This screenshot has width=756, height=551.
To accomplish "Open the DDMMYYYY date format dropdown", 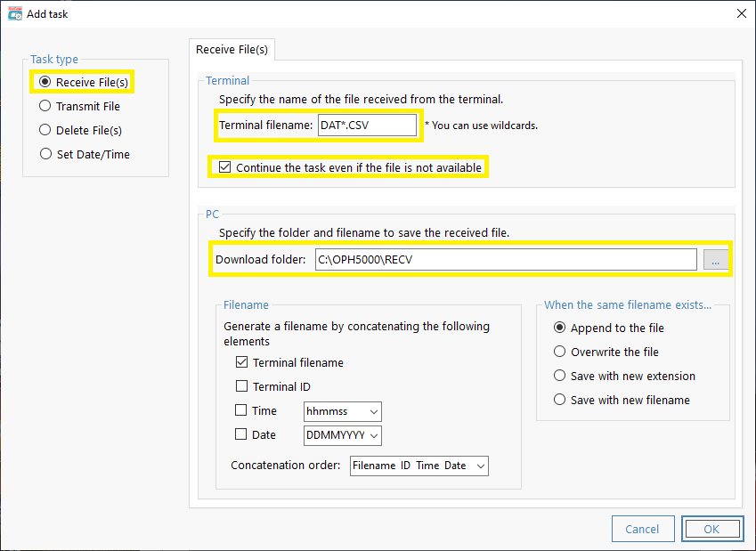I will click(342, 436).
